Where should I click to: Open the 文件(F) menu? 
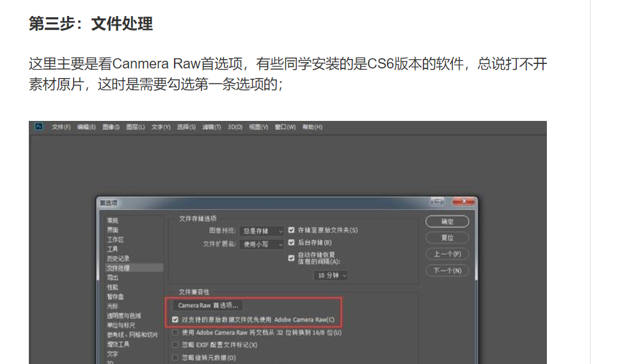coord(61,127)
